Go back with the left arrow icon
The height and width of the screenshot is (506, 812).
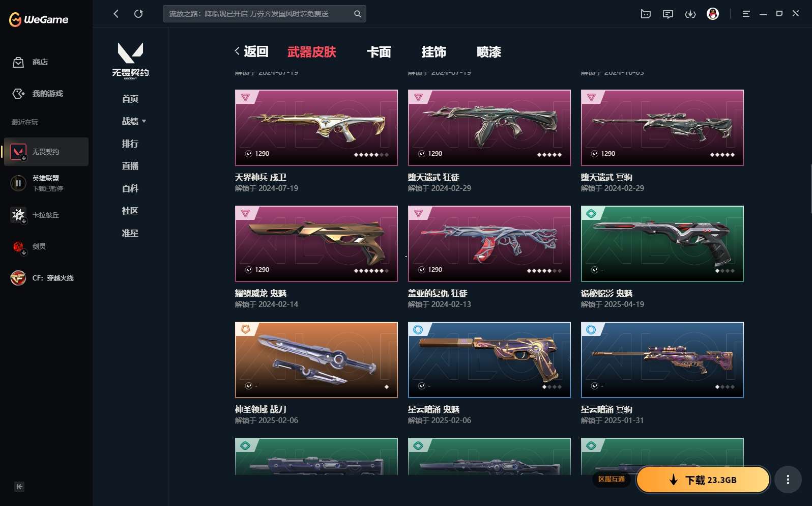[116, 14]
